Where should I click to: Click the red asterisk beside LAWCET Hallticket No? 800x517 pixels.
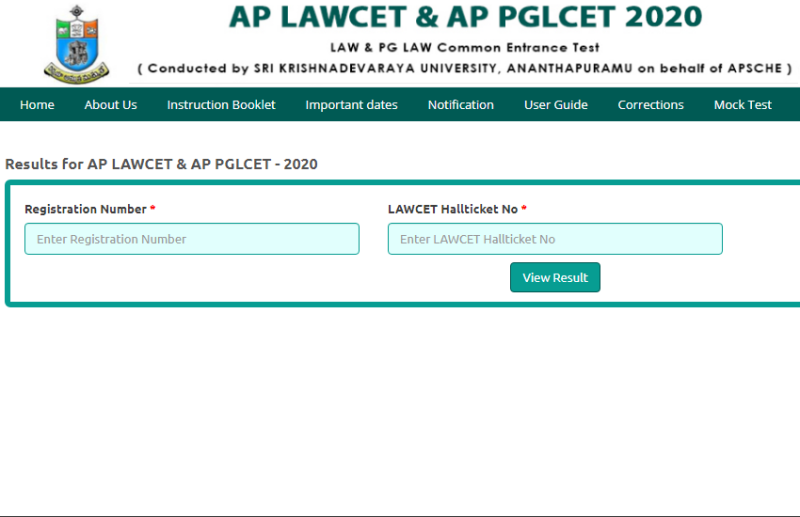[524, 209]
